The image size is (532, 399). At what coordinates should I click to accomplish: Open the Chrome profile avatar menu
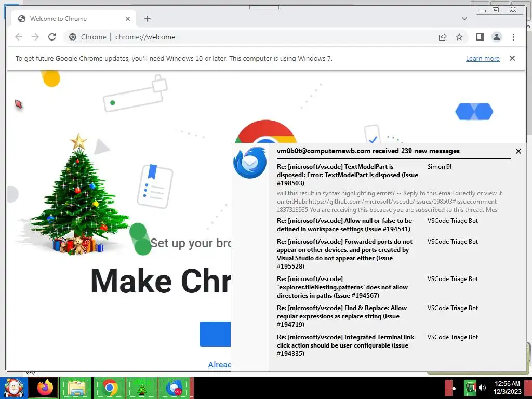click(496, 37)
